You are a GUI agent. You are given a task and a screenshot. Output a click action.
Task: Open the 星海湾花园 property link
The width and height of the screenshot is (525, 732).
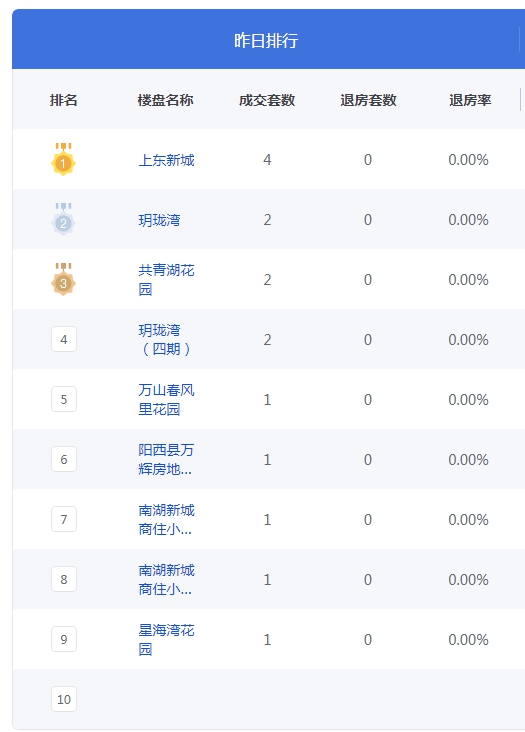[167, 640]
